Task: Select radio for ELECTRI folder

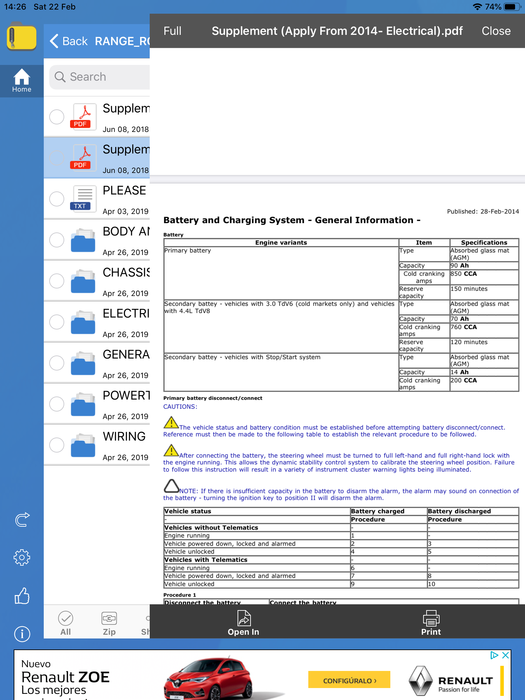Action: tap(57, 322)
